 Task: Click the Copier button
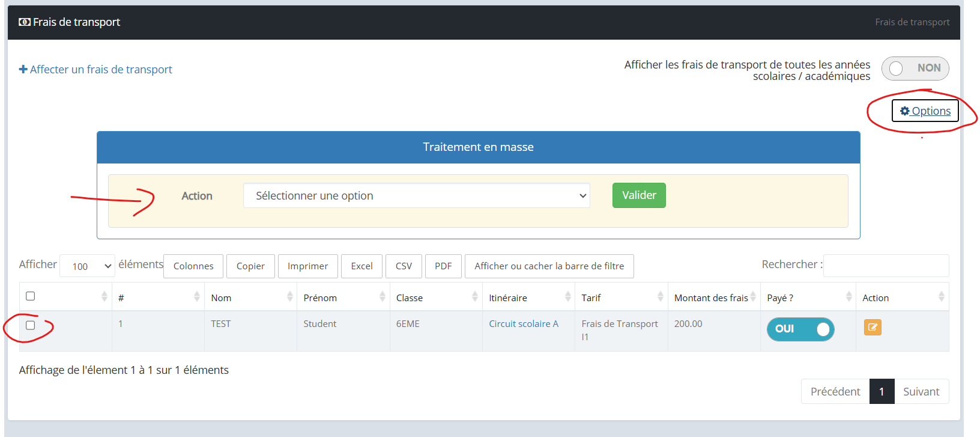(250, 266)
